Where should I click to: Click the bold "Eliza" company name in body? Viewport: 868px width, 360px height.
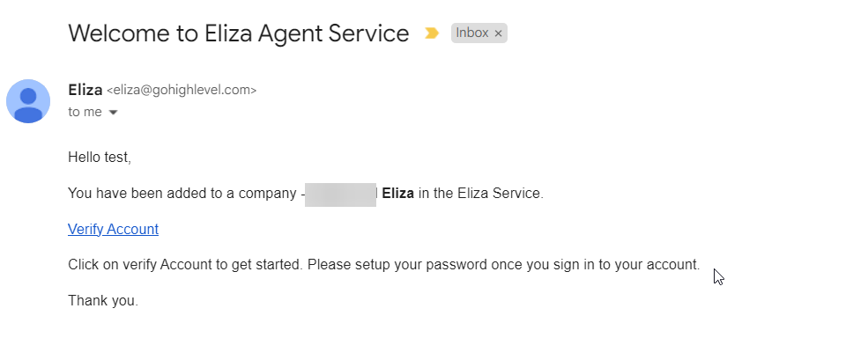(x=397, y=194)
